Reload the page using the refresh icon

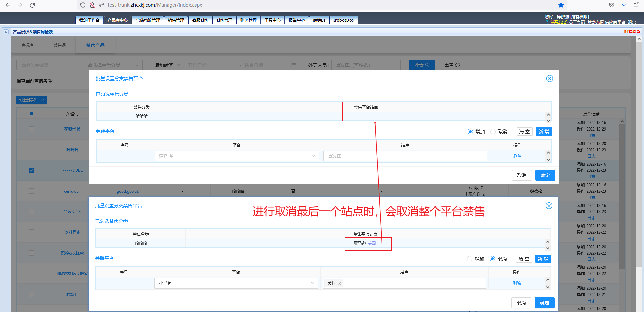[32, 5]
